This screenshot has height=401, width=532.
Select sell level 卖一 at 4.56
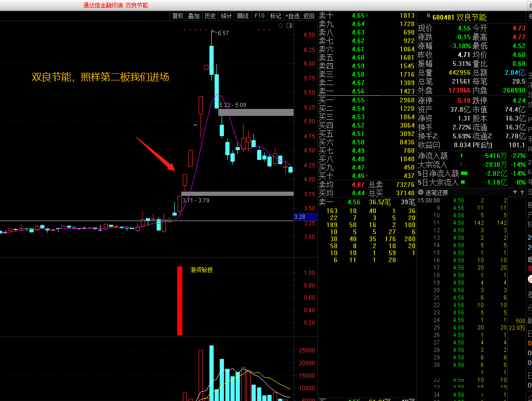click(367, 91)
